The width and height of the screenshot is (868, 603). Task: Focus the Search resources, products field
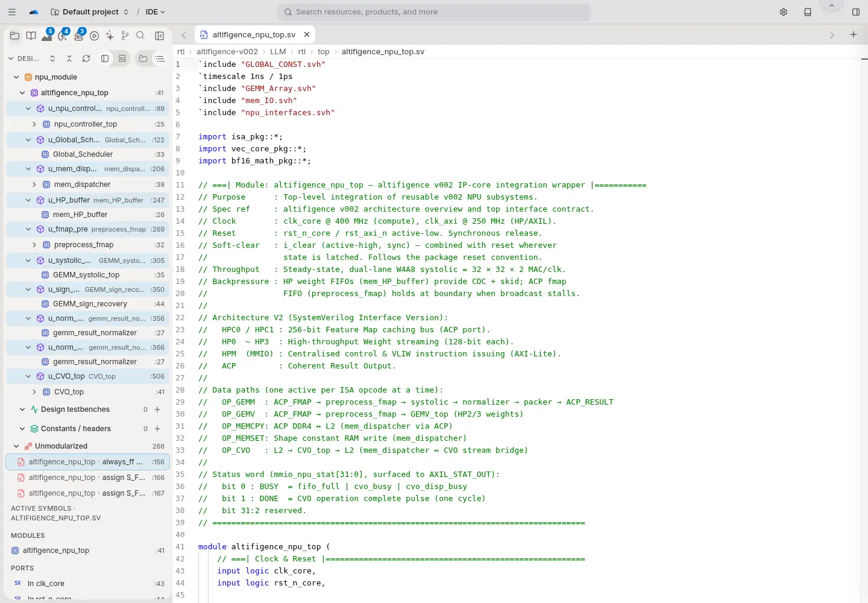tap(434, 12)
